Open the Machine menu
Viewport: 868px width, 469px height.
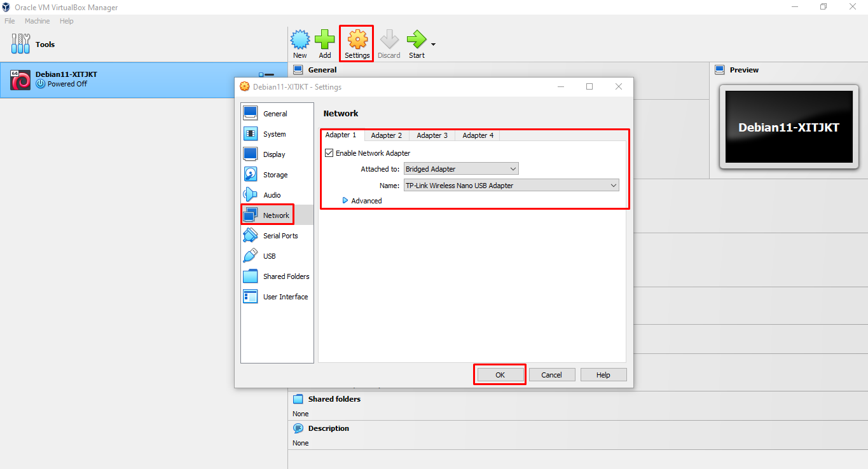click(x=37, y=21)
